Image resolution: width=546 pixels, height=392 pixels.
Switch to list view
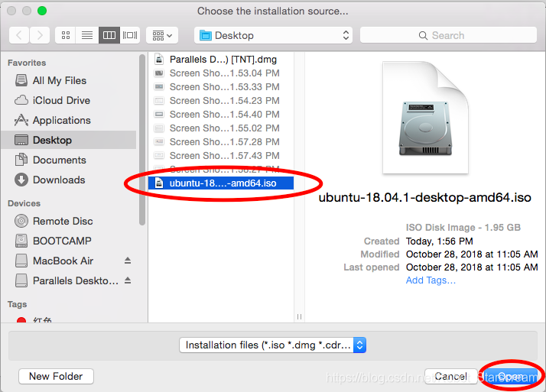click(87, 35)
